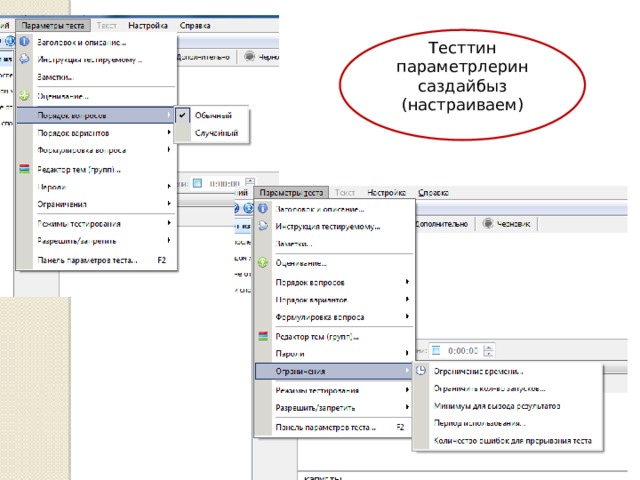Image resolution: width=640 pixels, height=480 pixels.
Task: Switch to Черновик tab in lower-right window
Action: coord(507,224)
